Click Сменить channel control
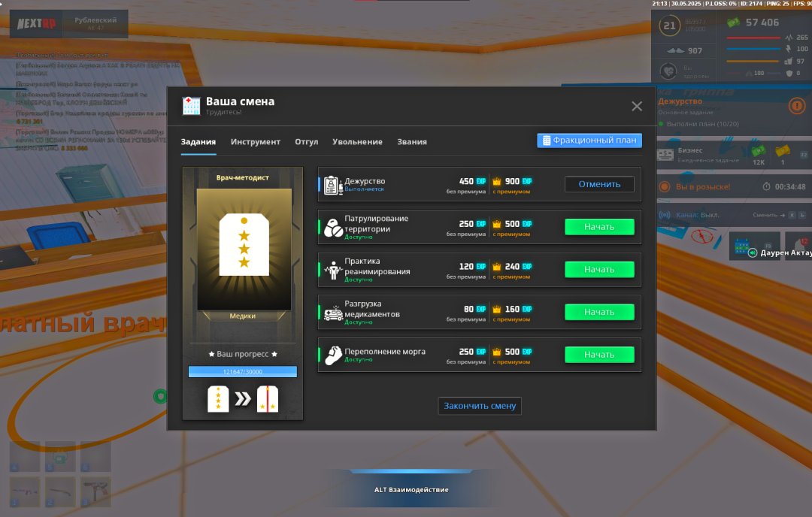 [768, 215]
